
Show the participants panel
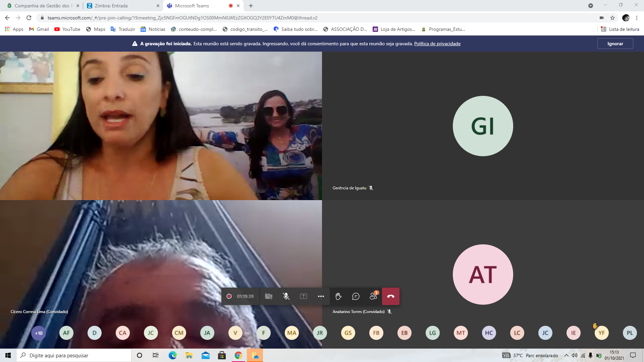[x=373, y=296]
